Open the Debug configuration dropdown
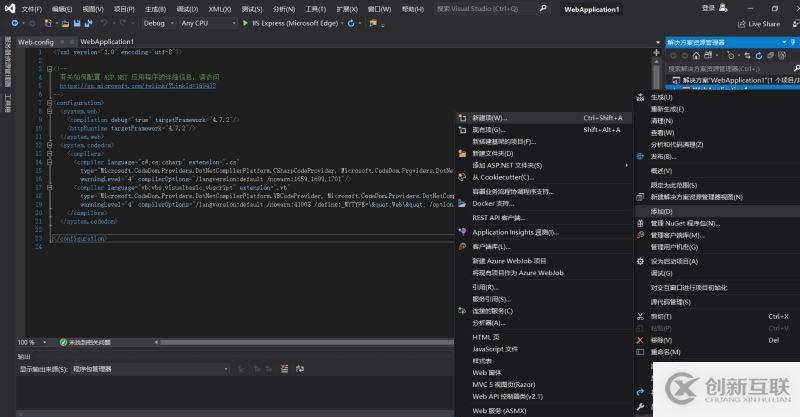This screenshot has height=417, width=800. coord(158,23)
